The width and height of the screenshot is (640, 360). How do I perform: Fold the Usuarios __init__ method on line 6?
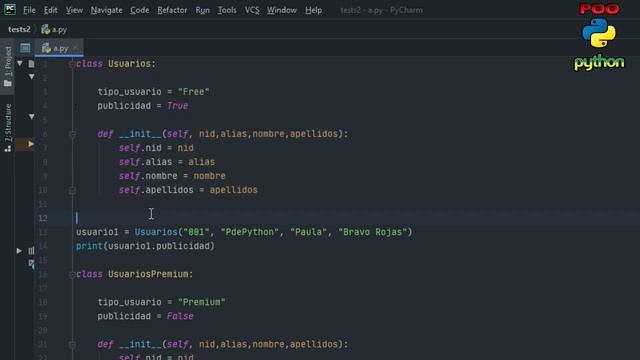click(x=72, y=134)
